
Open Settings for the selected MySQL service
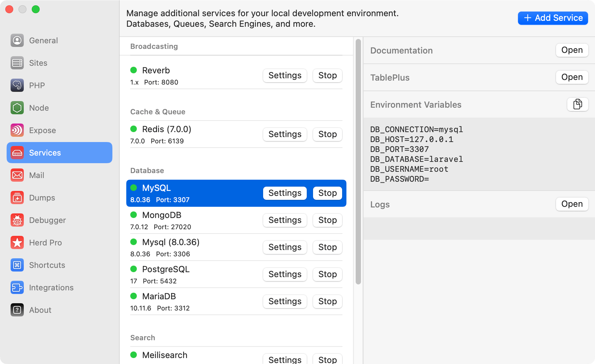point(285,193)
